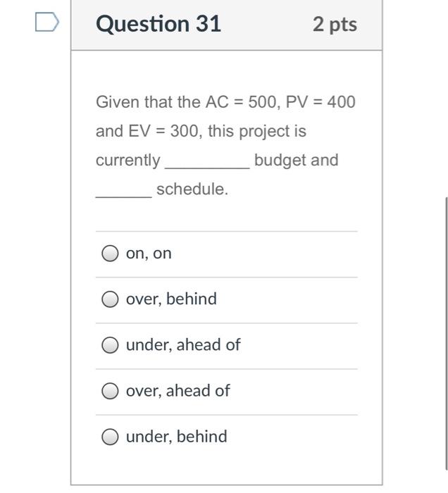The height and width of the screenshot is (493, 448).
Task: Click the "over, behind" answer label
Action: tap(171, 299)
